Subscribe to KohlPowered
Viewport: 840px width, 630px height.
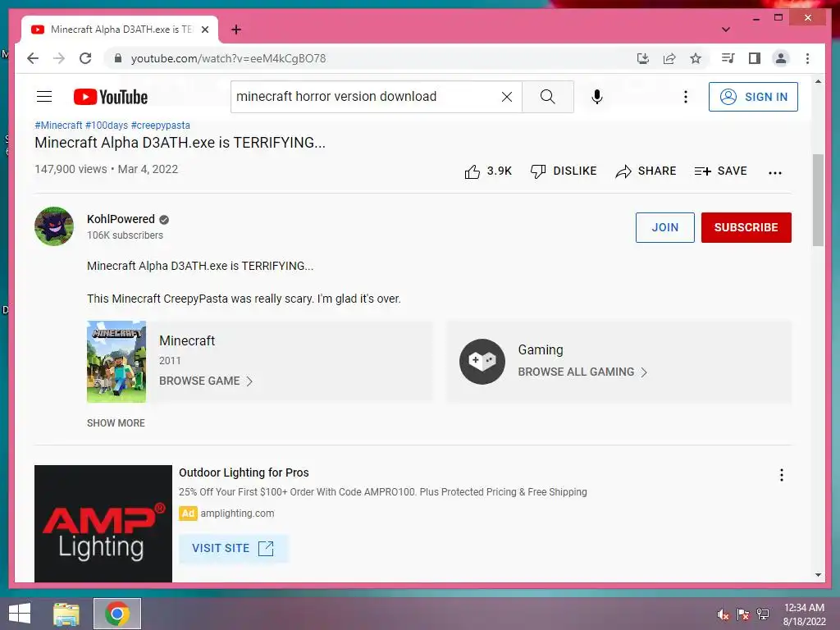[746, 228]
